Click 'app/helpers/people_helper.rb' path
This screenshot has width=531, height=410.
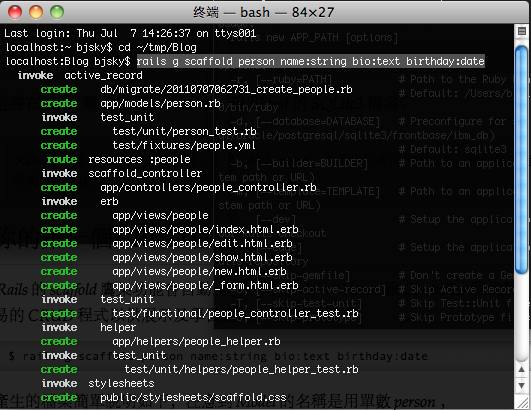[196, 342]
